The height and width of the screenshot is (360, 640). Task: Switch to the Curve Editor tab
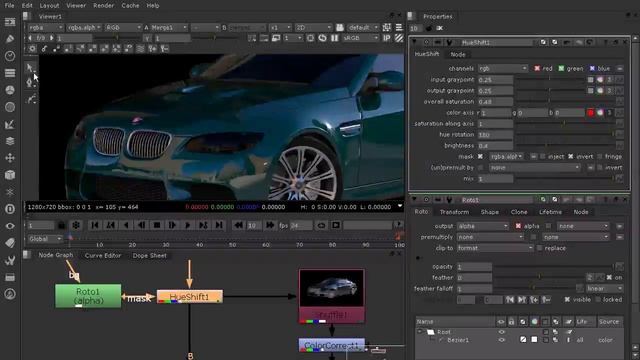coord(103,256)
